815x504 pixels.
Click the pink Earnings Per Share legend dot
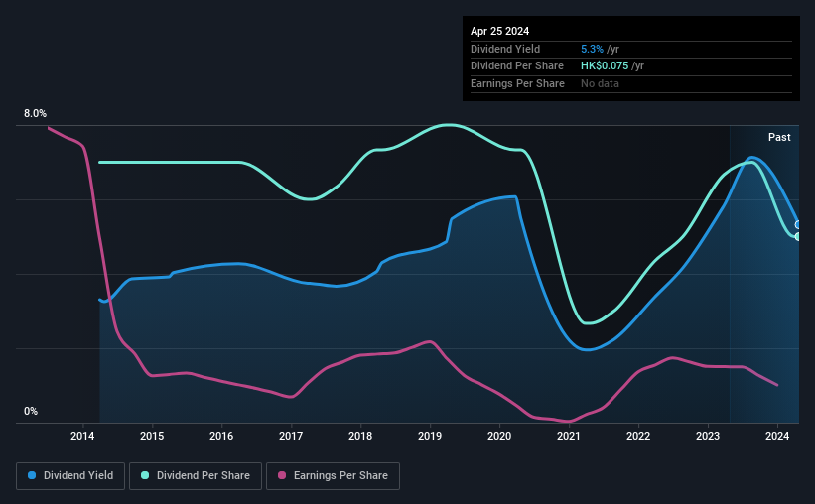(x=282, y=475)
